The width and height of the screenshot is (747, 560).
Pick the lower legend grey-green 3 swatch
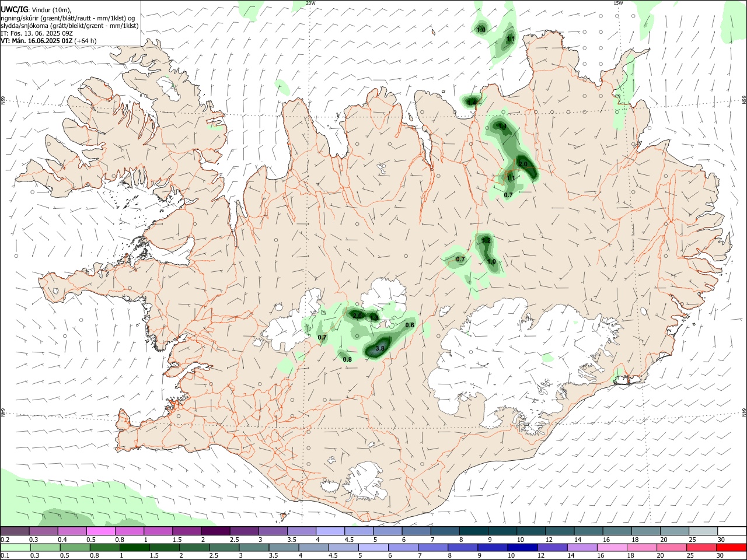254,547
